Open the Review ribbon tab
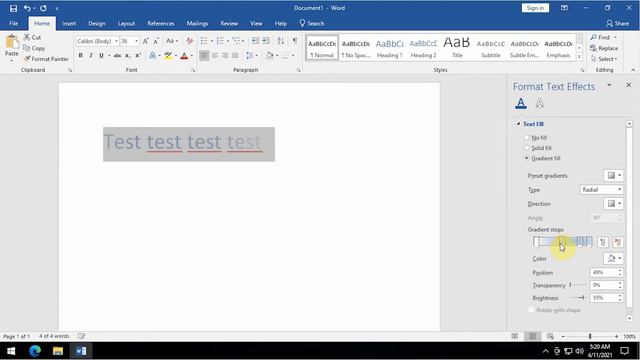Screen dimensions: 640x360 [x=229, y=24]
